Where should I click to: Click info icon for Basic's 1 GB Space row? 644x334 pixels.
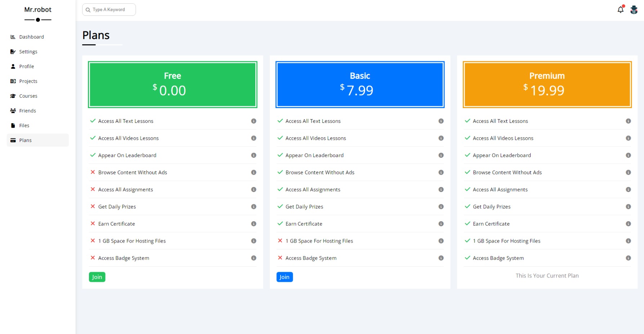441,241
